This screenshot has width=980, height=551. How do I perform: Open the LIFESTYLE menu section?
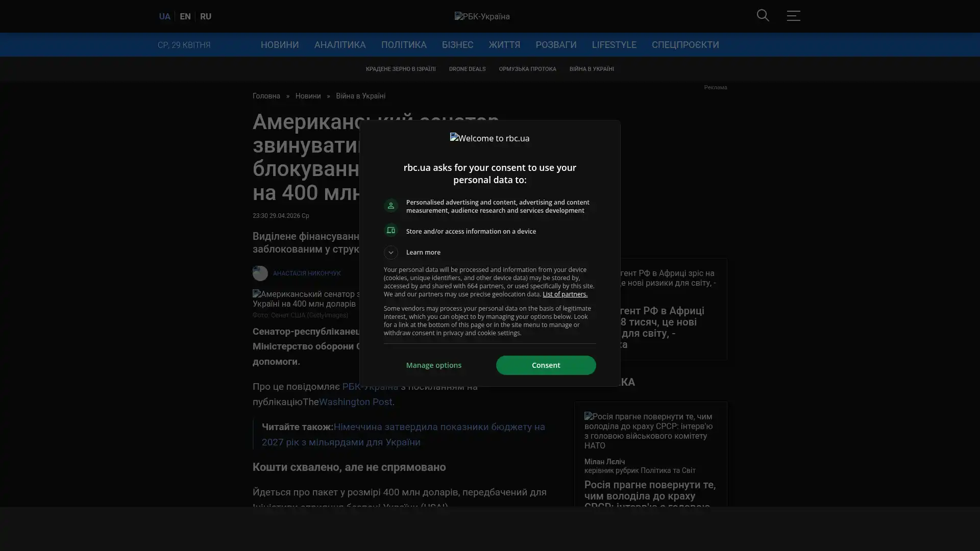pos(614,45)
